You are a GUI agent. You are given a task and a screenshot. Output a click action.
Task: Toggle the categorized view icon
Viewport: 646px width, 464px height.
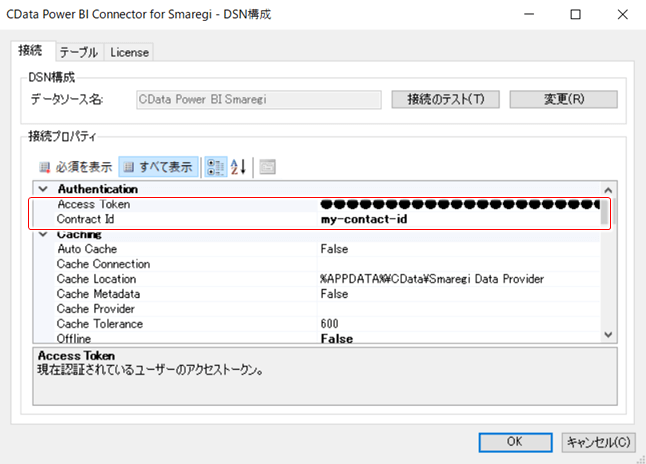coord(215,167)
